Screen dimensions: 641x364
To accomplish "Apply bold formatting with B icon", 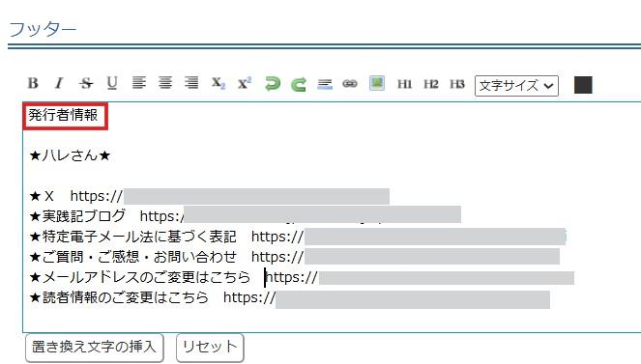I will click(x=33, y=83).
